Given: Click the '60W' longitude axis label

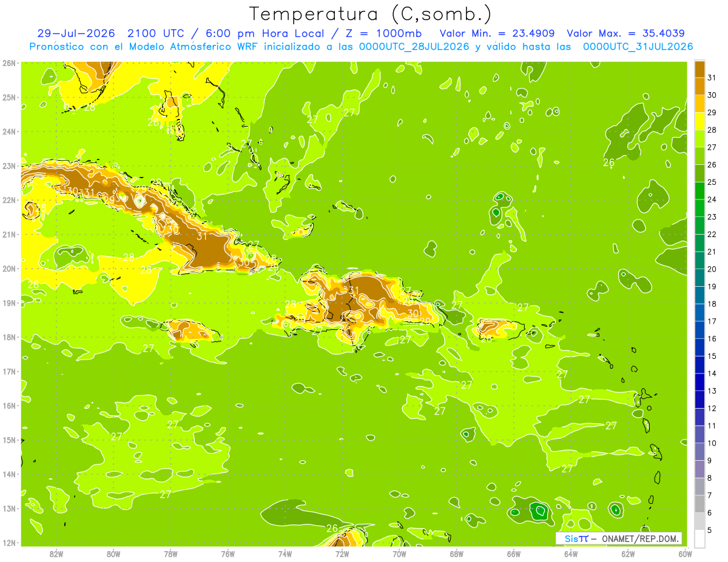Looking at the screenshot, I should (x=686, y=553).
